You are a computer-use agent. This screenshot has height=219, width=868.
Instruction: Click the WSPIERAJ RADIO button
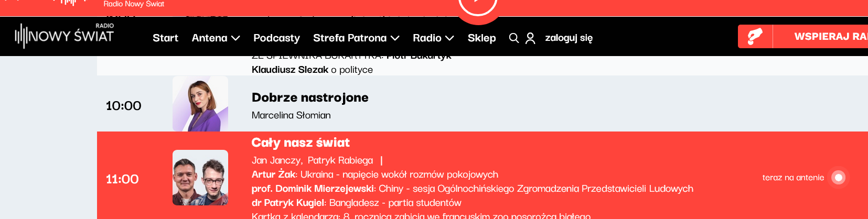(x=830, y=37)
